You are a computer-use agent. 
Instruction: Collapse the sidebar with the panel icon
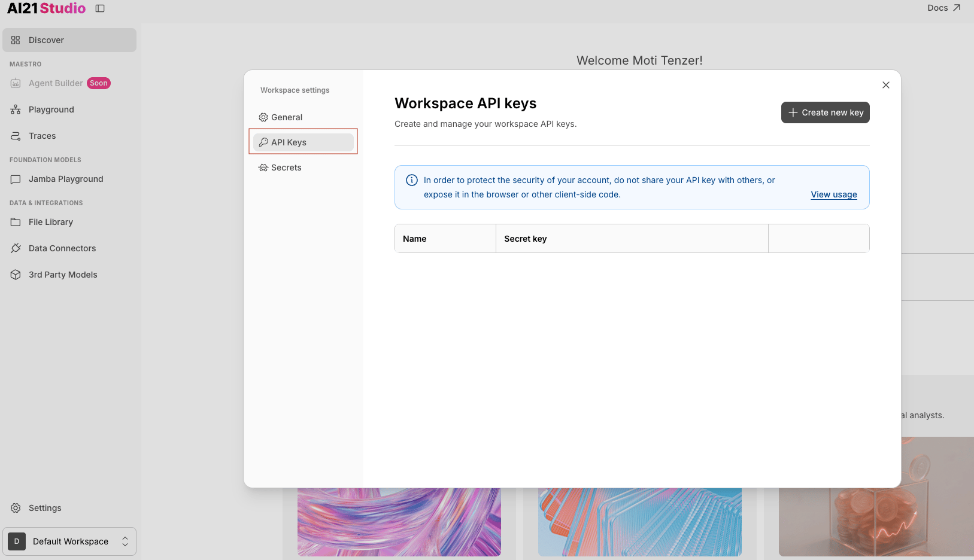100,8
